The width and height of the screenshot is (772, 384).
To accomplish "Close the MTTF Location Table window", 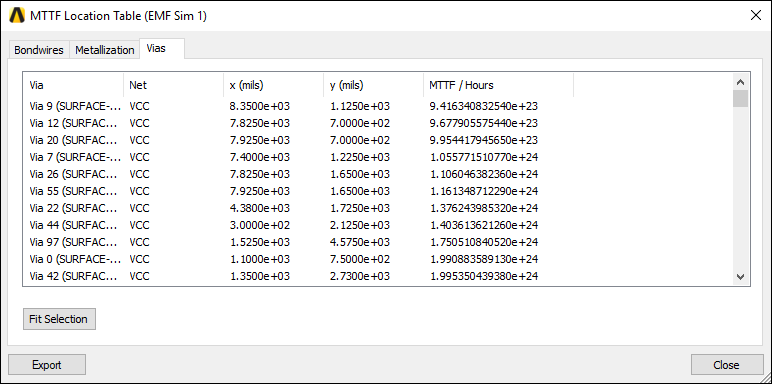I will [755, 16].
